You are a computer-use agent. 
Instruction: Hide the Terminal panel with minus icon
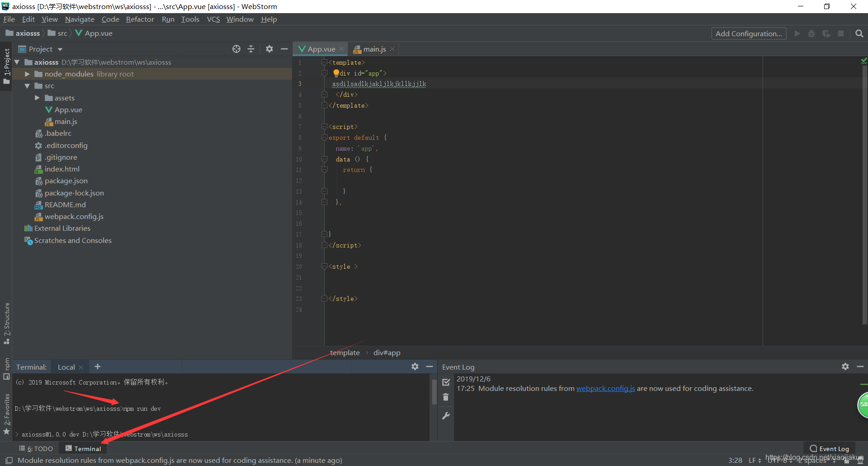point(429,366)
